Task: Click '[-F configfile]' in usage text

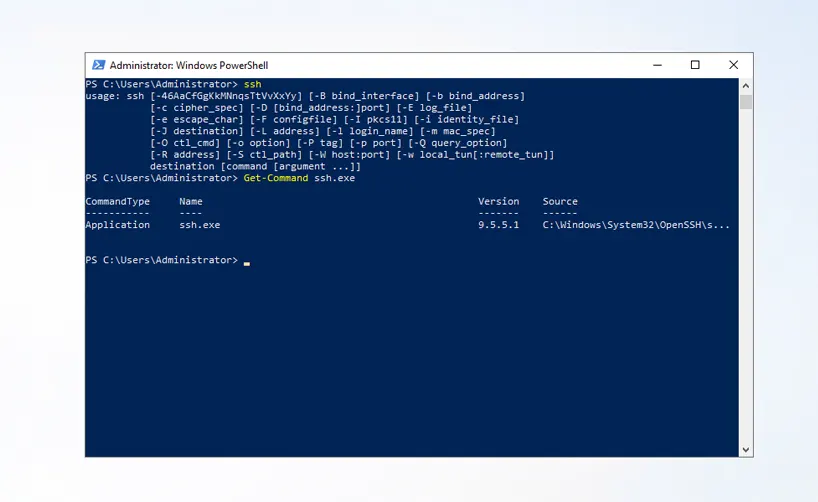Action: (x=293, y=119)
